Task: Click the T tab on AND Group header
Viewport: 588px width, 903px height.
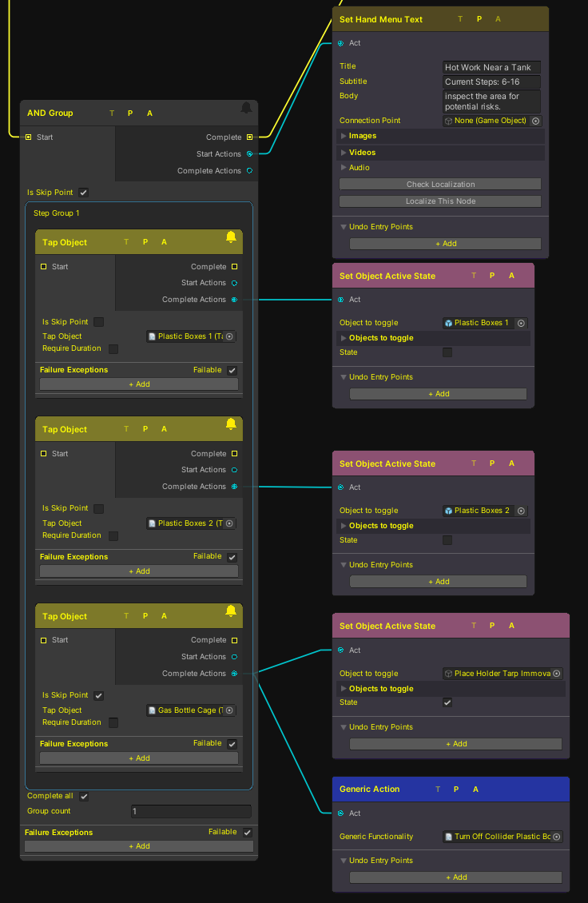Action: point(112,113)
